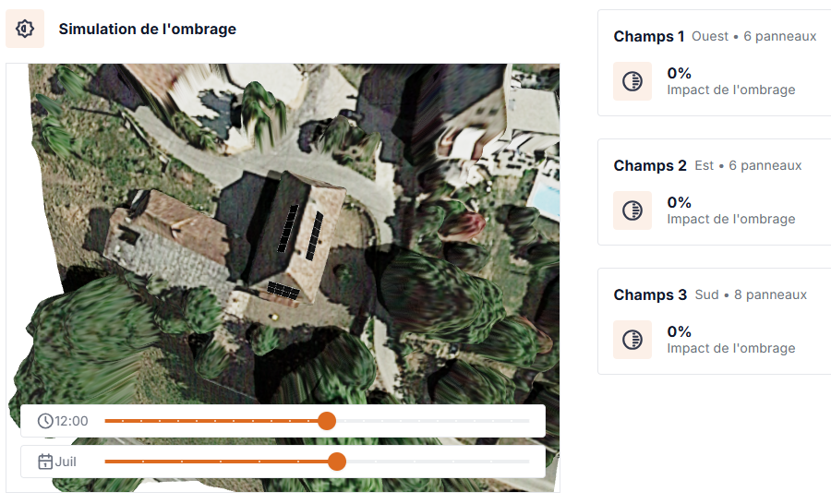Click the time-of-day slider handle
Viewport: 831px width, 504px height.
click(x=327, y=421)
